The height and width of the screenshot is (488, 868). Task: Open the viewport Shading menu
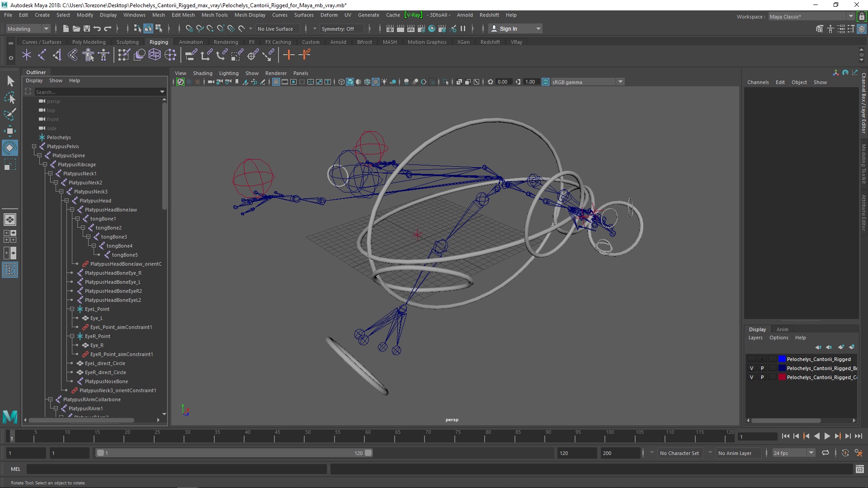pos(203,73)
